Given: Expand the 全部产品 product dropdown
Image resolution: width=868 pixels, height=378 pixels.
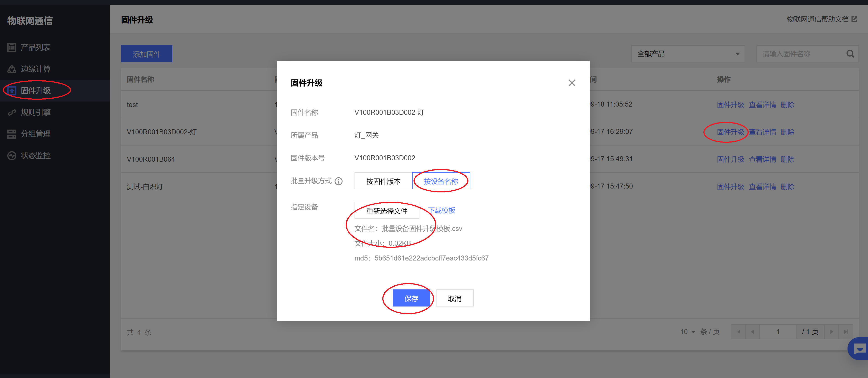Looking at the screenshot, I should 687,54.
